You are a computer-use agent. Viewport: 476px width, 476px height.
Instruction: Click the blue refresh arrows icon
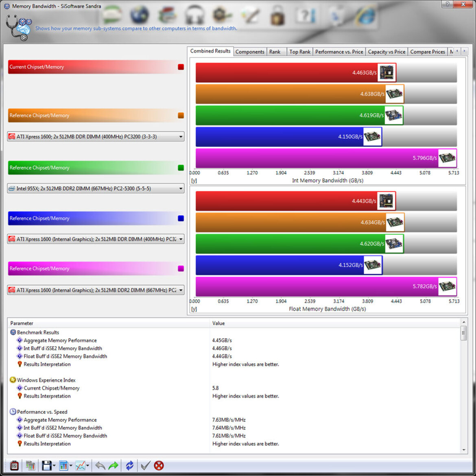click(x=130, y=465)
